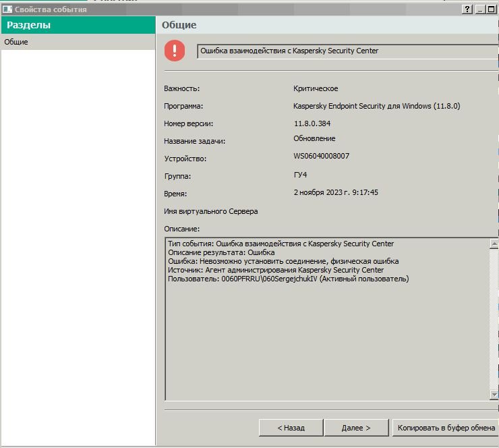Click the device name WS06040008007
The image size is (499, 448).
click(321, 156)
